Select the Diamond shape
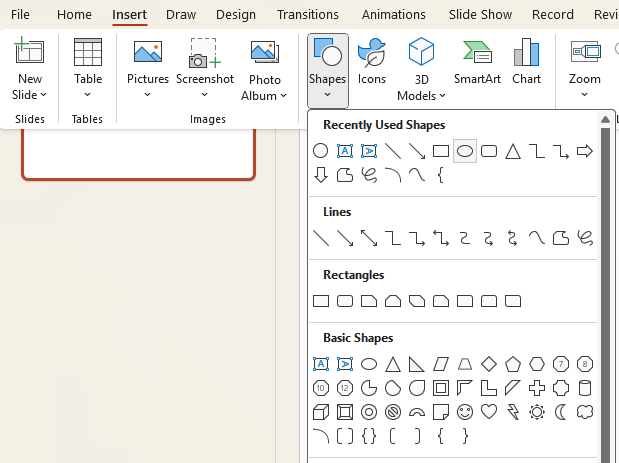 (489, 364)
